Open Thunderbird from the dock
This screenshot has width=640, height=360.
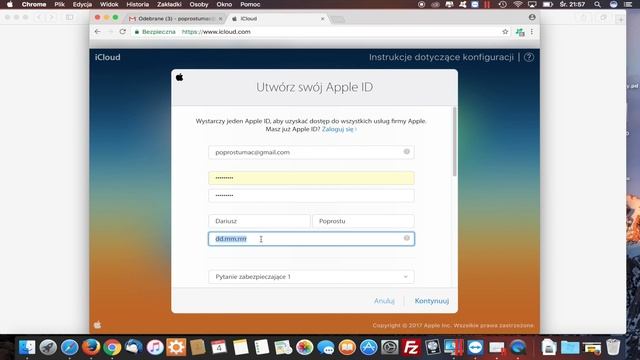point(133,347)
